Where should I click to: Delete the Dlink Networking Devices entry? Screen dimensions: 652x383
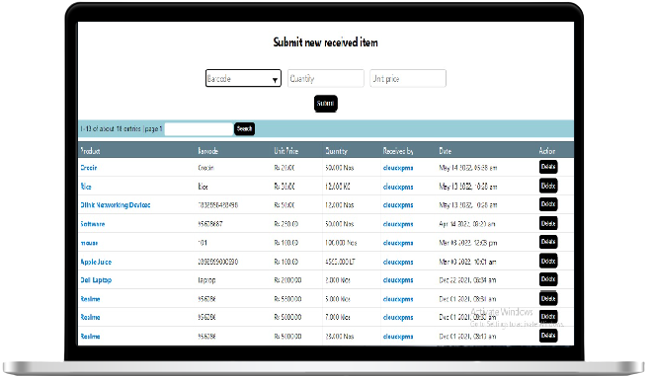pos(548,204)
